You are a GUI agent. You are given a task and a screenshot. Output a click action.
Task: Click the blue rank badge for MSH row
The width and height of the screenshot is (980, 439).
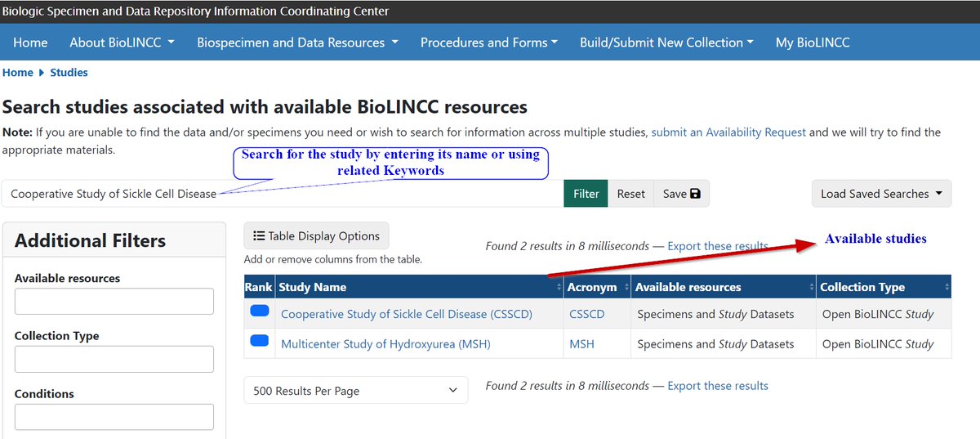tap(260, 340)
